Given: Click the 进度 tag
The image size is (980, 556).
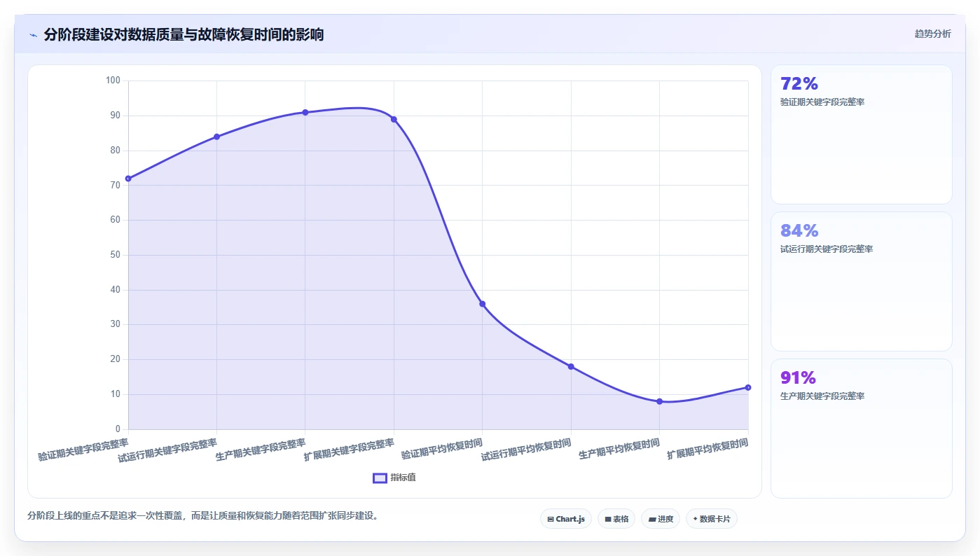Looking at the screenshot, I should [x=661, y=519].
